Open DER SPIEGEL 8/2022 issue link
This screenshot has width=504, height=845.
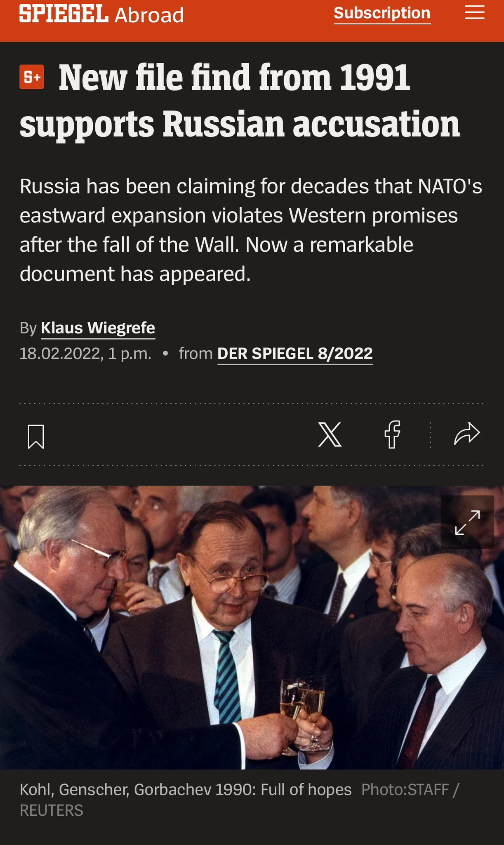point(295,354)
